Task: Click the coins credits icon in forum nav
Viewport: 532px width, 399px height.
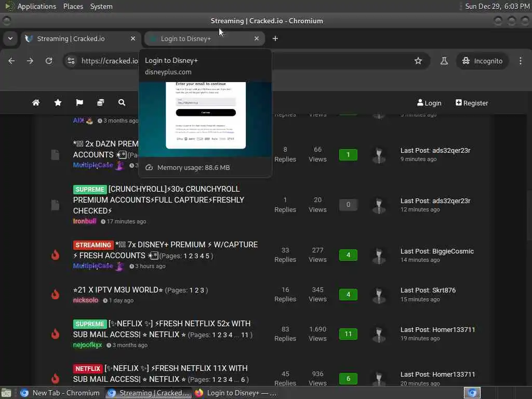Action: (x=100, y=102)
